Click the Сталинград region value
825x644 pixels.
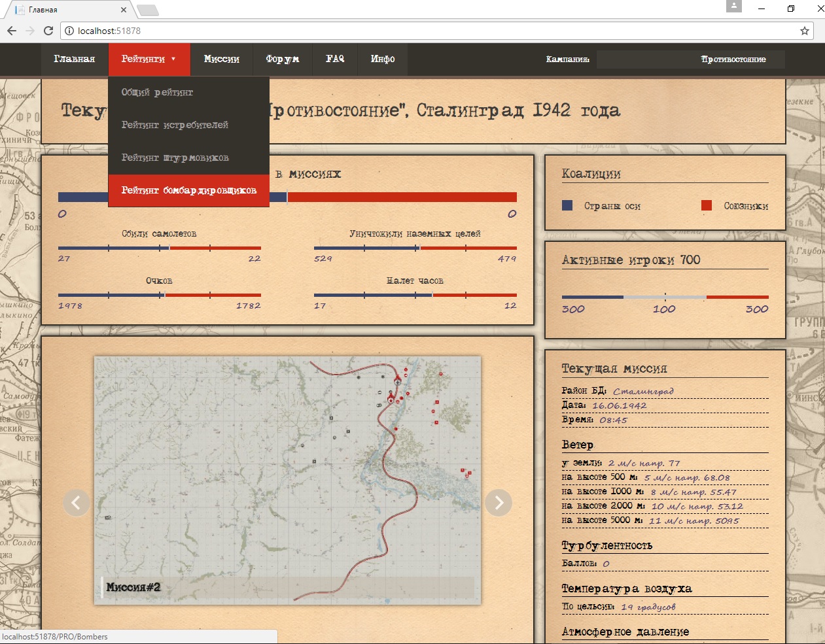click(644, 391)
